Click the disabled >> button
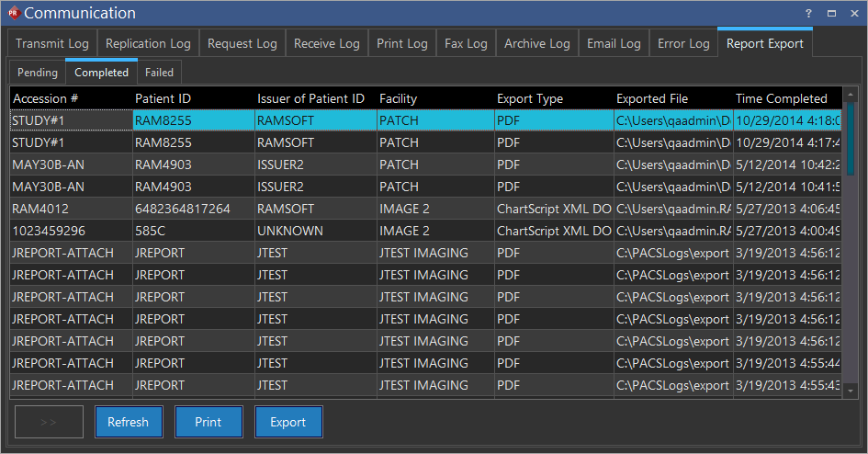This screenshot has height=454, width=868. click(49, 422)
